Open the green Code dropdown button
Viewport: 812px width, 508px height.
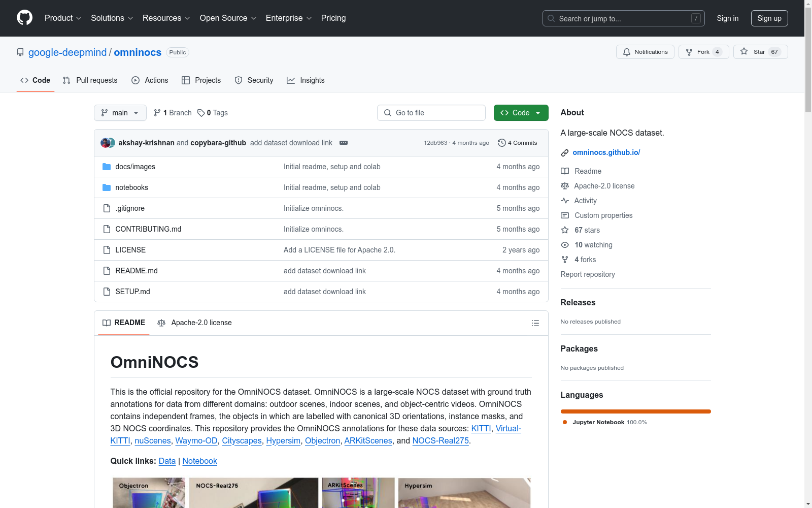pos(521,113)
